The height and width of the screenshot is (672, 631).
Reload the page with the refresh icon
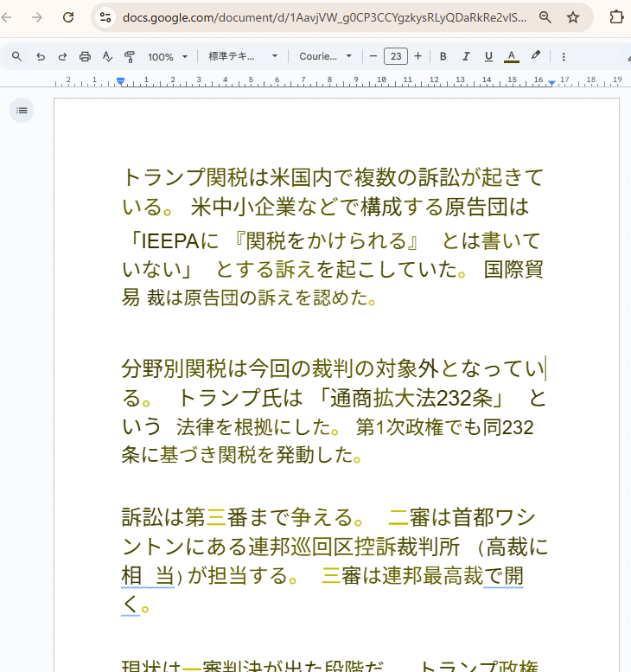point(68,17)
